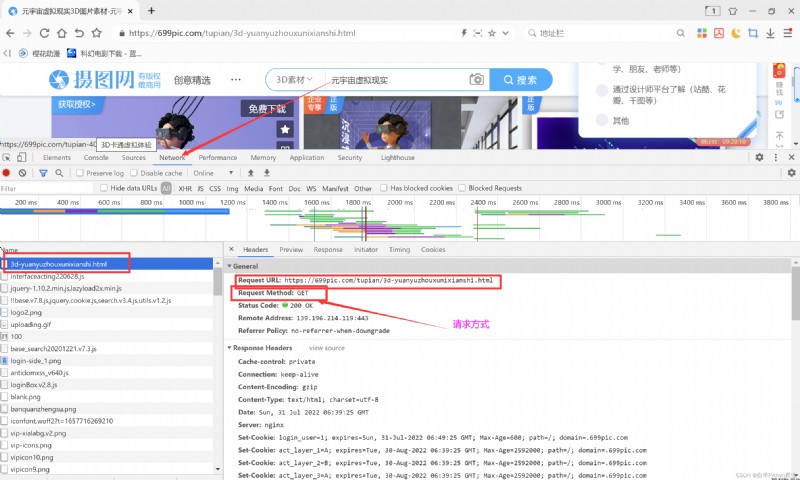Viewport: 800px width, 480px height.
Task: Click in the network Filter field
Action: pyautogui.click(x=46, y=188)
